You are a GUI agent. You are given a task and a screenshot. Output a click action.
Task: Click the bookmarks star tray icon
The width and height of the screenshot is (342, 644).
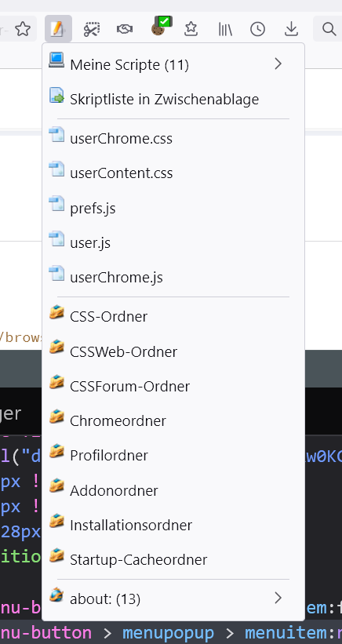pos(191,29)
